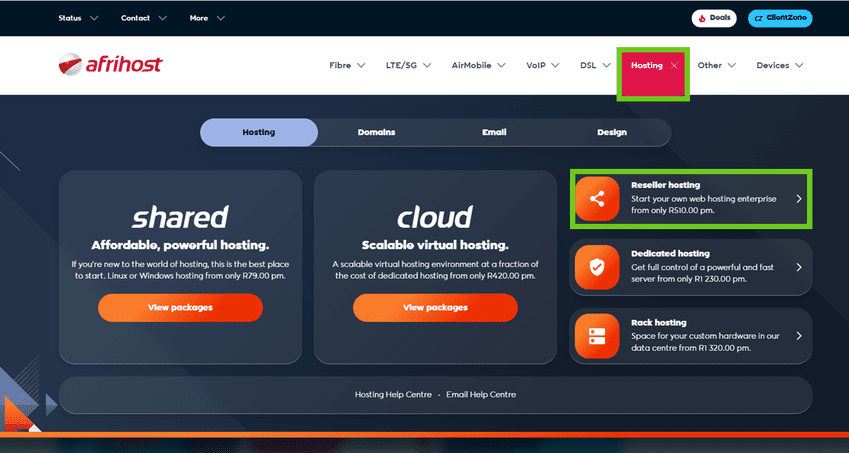Screen dimensions: 849x453
Task: Click the Afrihost logo
Action: [x=110, y=65]
